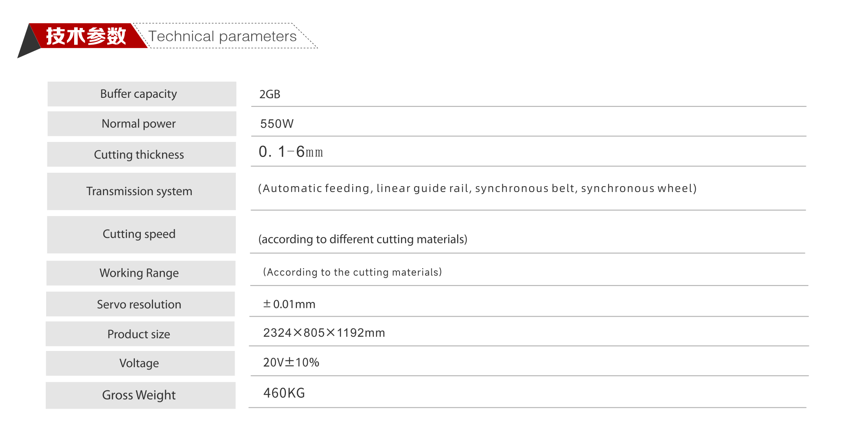Click the 0.1-6mm thickness value
This screenshot has height=446, width=868.
[x=291, y=151]
